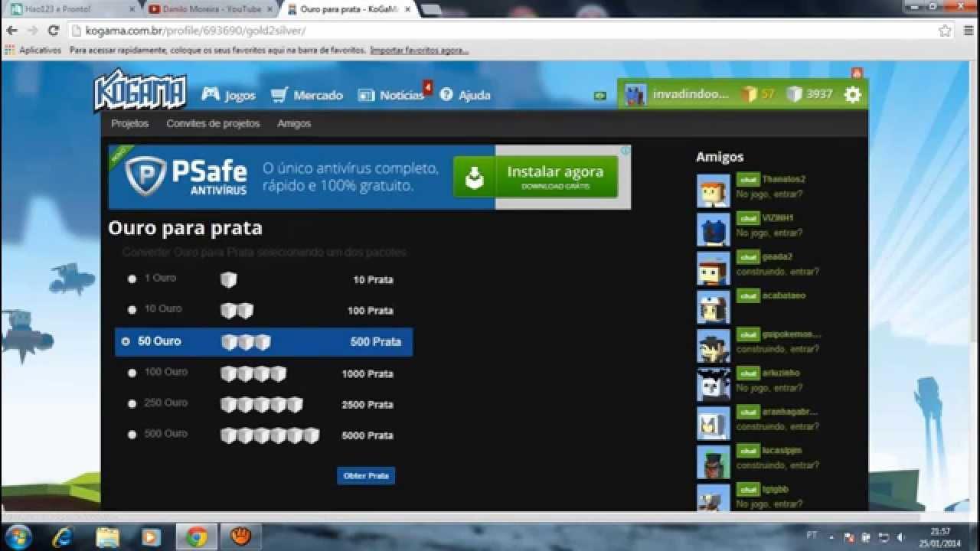The width and height of the screenshot is (980, 551).
Task: Go to the Notícias section
Action: coord(392,95)
